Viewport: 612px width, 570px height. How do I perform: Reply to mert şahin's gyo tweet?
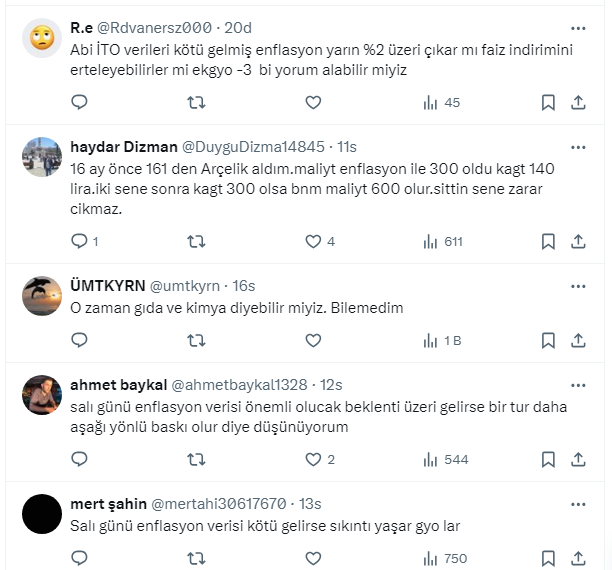(x=80, y=559)
